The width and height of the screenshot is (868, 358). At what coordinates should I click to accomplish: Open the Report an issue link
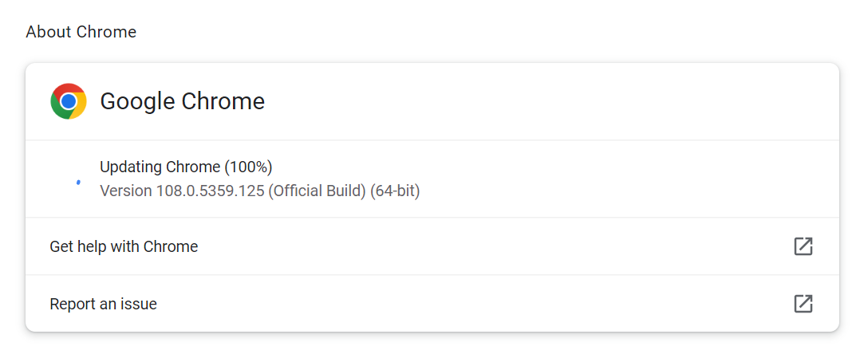tap(103, 304)
